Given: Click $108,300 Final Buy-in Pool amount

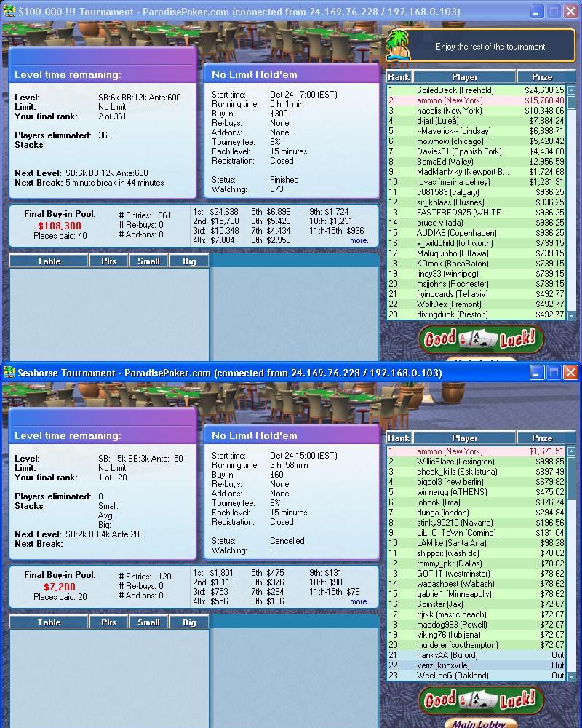Looking at the screenshot, I should [x=60, y=226].
